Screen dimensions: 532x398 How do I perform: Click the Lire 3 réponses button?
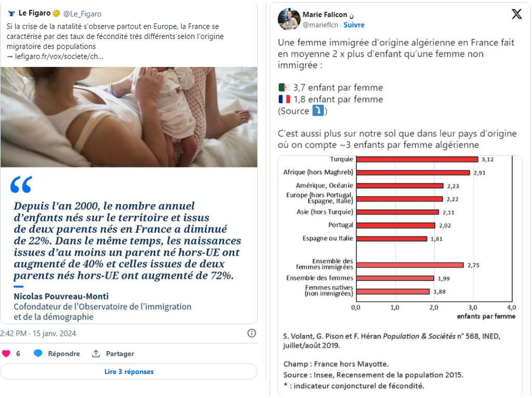129,372
